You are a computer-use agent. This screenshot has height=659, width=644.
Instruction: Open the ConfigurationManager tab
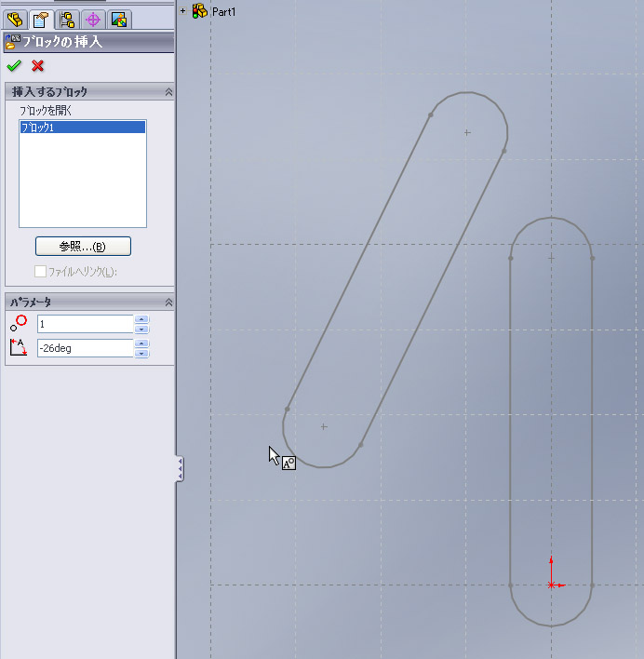[x=67, y=20]
